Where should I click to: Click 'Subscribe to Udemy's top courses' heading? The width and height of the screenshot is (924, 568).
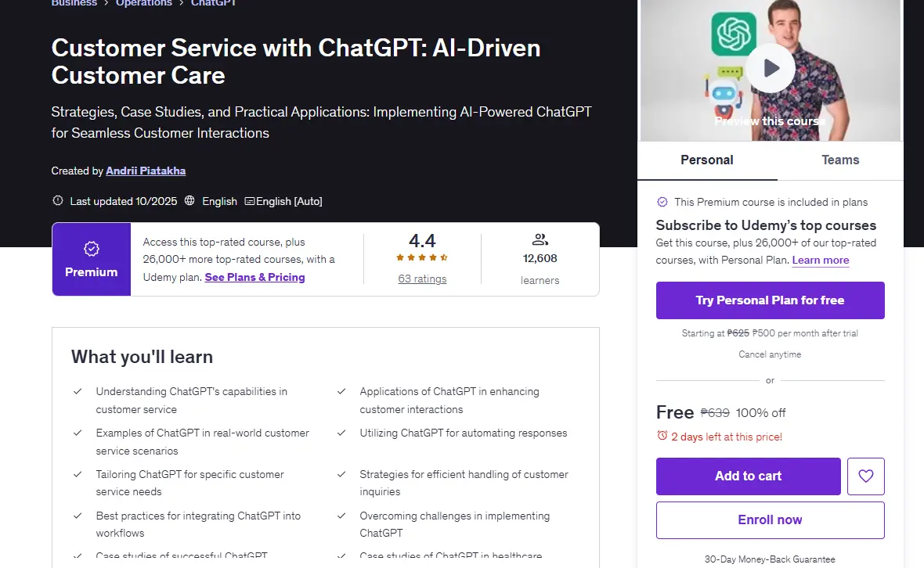(766, 225)
